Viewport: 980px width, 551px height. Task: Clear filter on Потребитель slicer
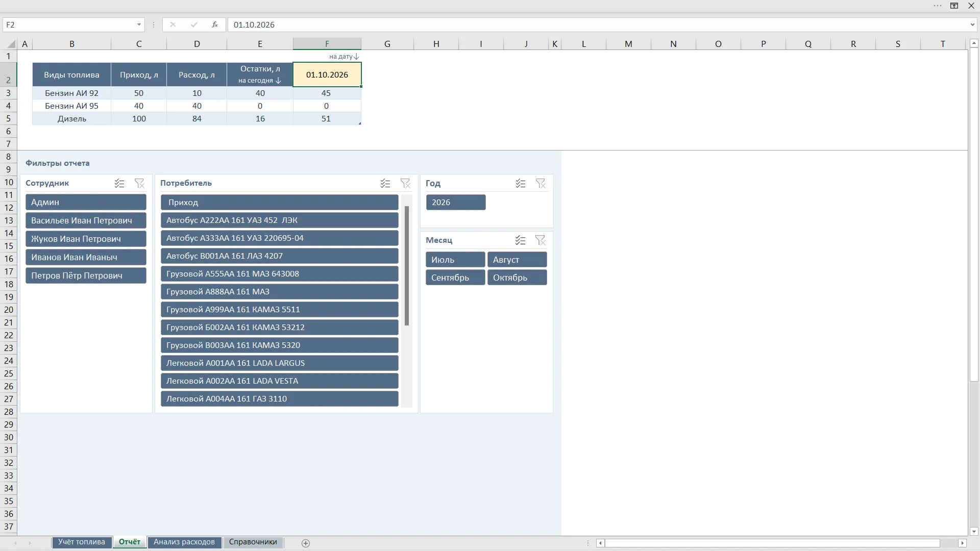pos(405,183)
